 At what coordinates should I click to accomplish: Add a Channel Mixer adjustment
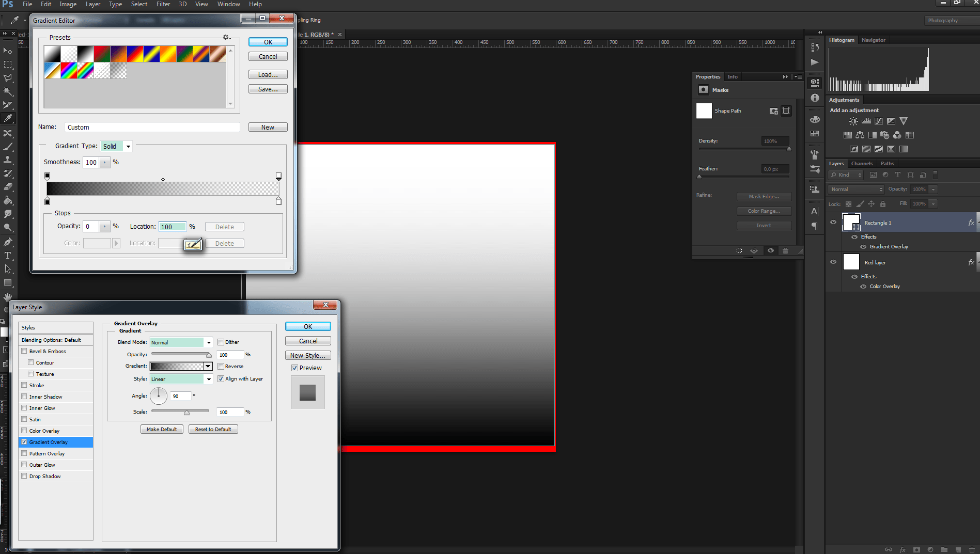tap(897, 135)
